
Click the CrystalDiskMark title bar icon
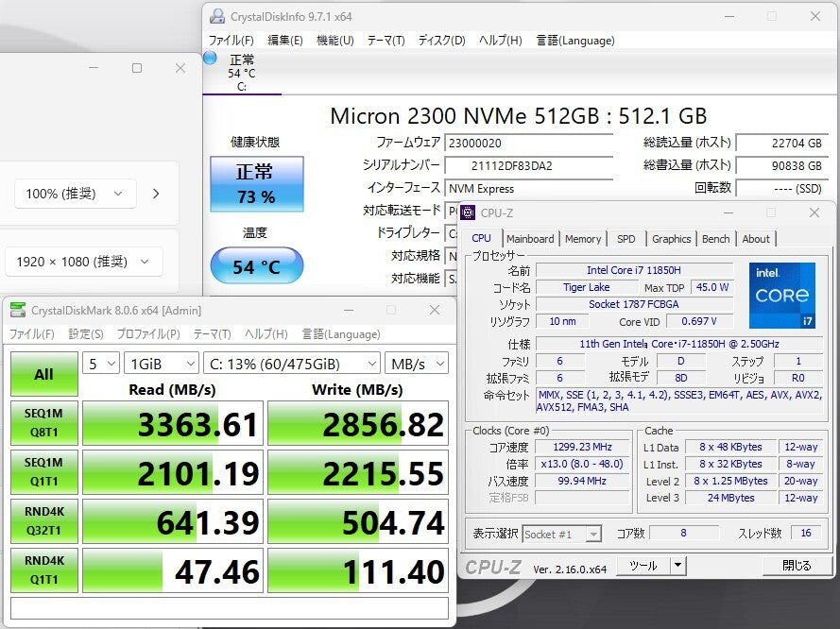pos(18,310)
